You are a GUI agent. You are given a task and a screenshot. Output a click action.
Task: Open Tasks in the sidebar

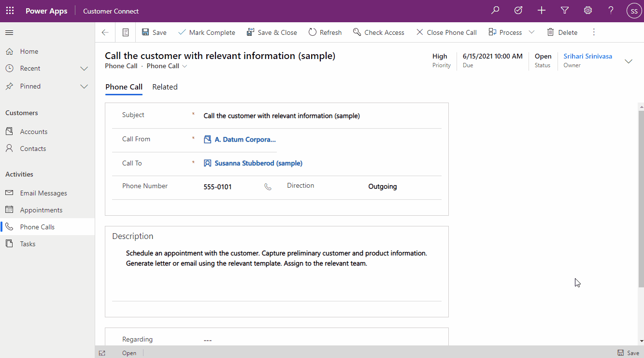pos(28,244)
